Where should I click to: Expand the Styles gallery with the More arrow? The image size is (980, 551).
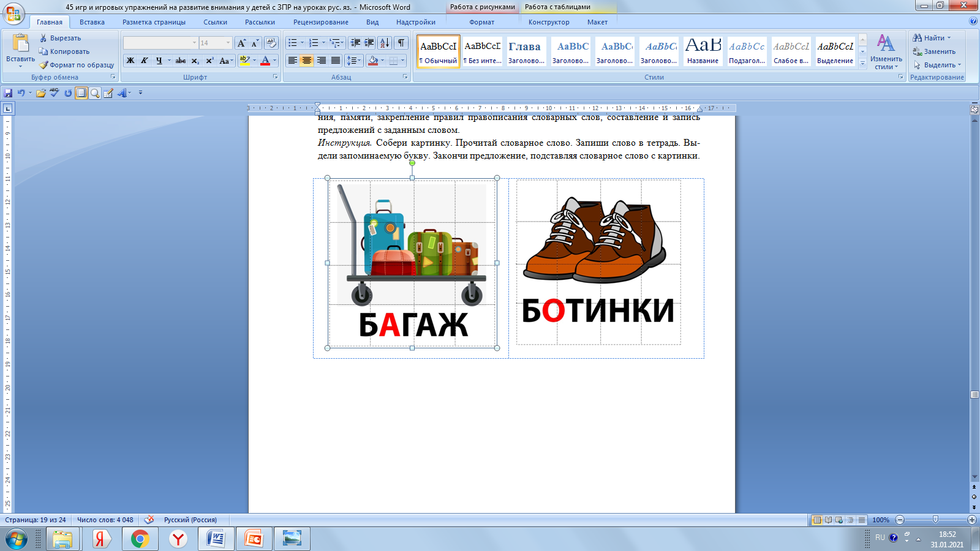(862, 63)
